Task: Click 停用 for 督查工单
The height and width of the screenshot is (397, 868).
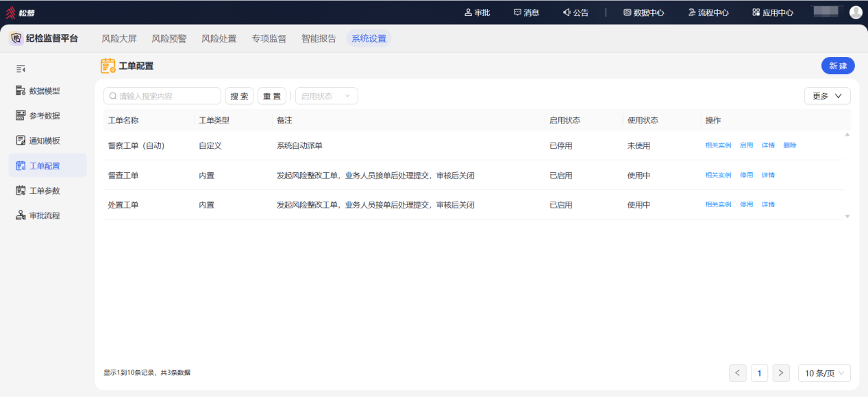Action: 746,175
